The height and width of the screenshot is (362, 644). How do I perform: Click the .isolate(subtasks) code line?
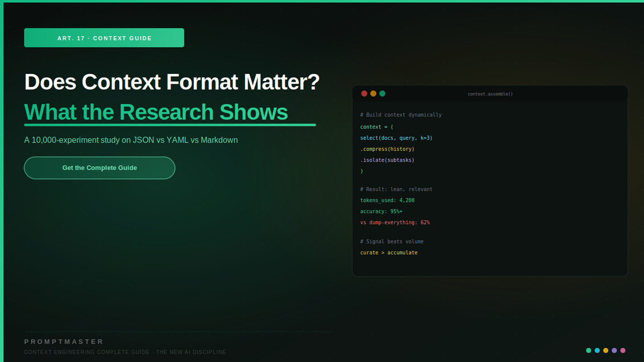click(x=387, y=160)
